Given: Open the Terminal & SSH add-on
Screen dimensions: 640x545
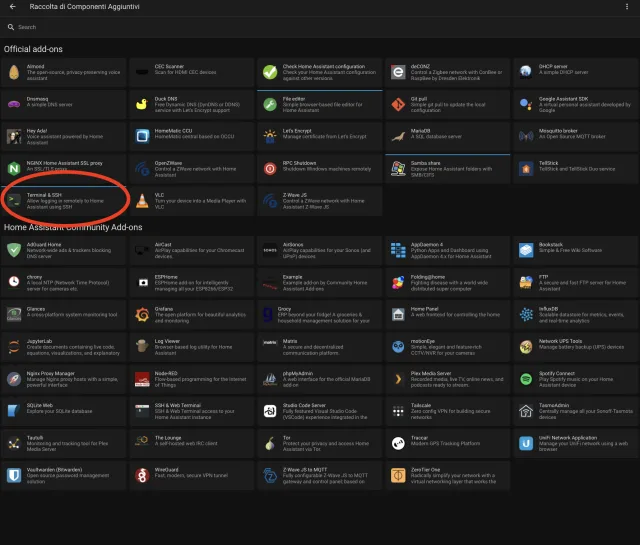Looking at the screenshot, I should [66, 200].
